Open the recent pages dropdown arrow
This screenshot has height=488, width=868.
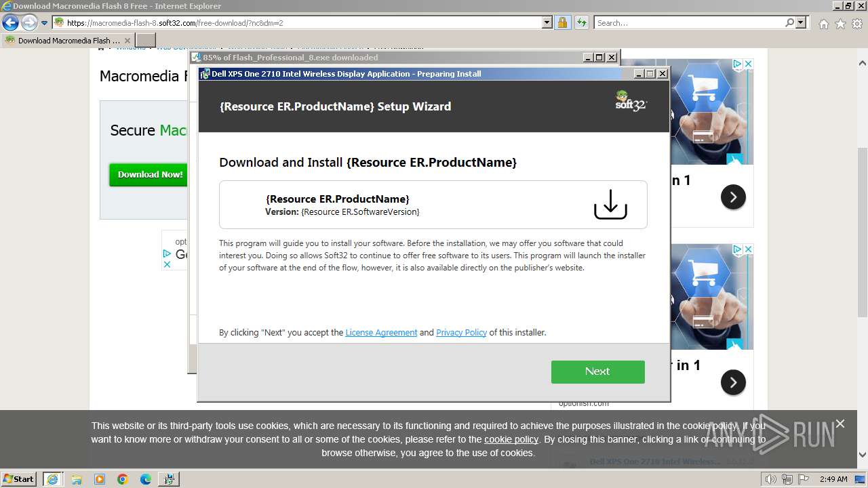[x=44, y=23]
